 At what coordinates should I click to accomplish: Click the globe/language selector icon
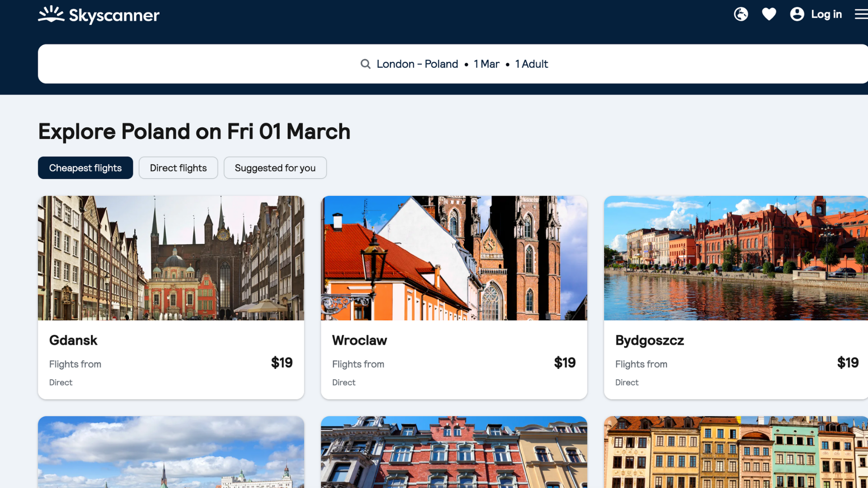[x=741, y=14]
